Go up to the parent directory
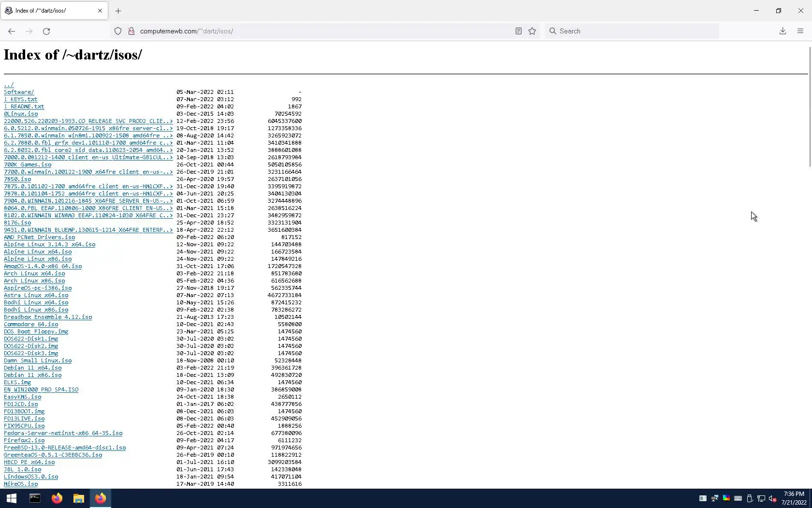Viewport: 812px width, 508px height. point(9,85)
